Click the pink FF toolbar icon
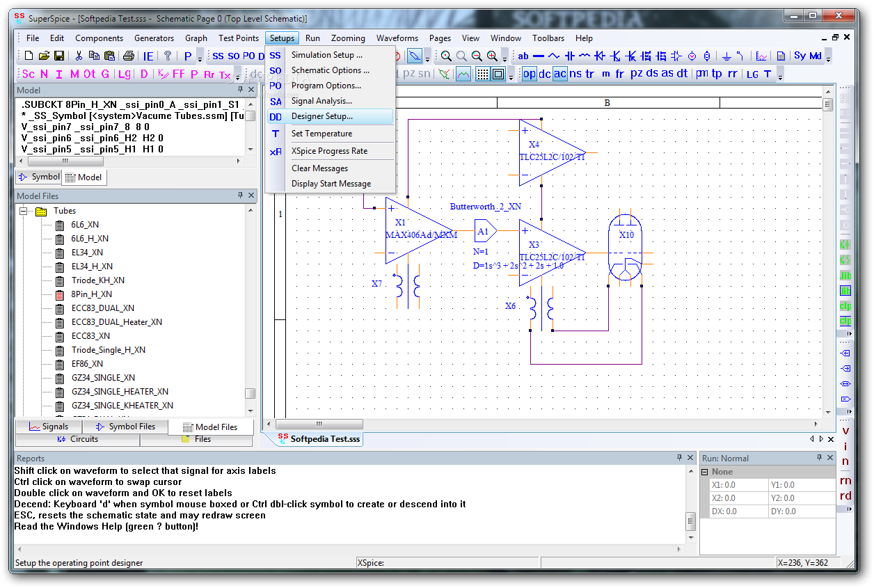This screenshot has width=874, height=588. coord(179,74)
